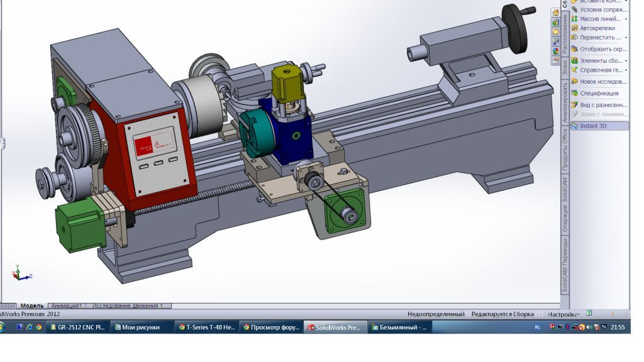Viewport: 644px width, 362px height.
Task: Open dropdown arrow next to Массив линей...
Action: [x=626, y=19]
